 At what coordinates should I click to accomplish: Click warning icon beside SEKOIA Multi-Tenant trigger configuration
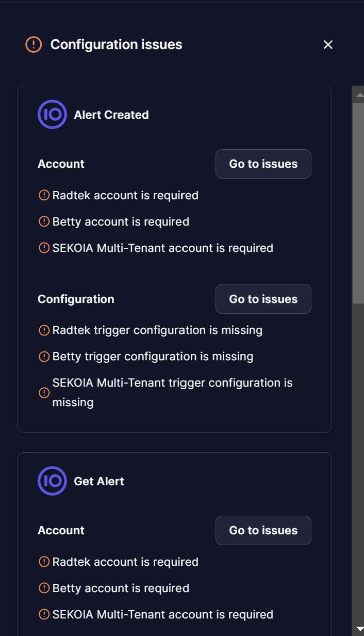click(44, 393)
